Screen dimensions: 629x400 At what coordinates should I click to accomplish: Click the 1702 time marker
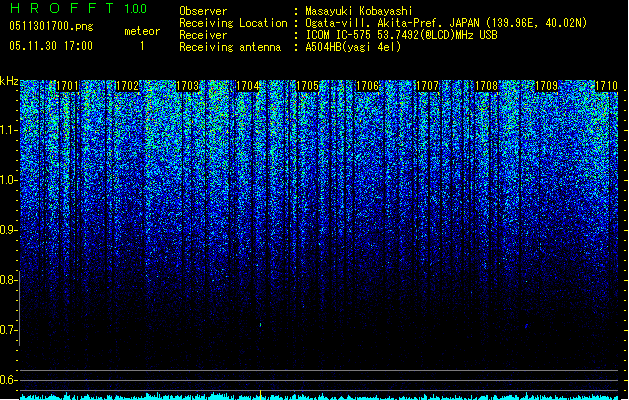tap(127, 86)
